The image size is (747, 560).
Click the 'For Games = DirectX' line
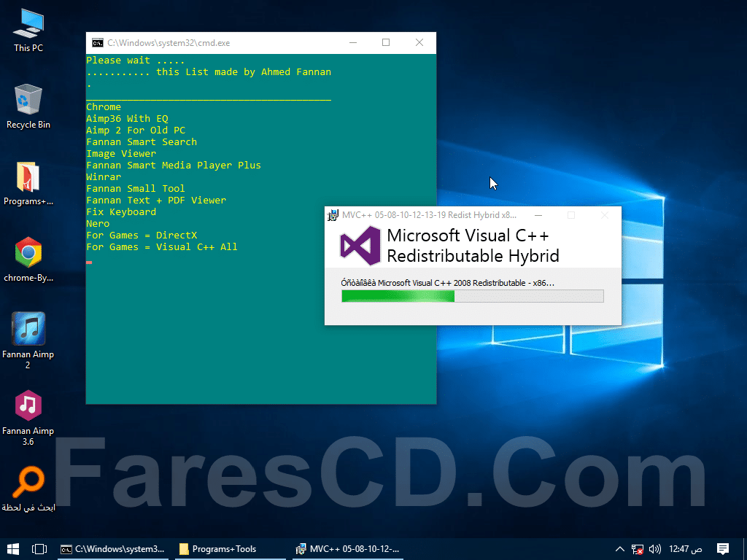click(142, 236)
